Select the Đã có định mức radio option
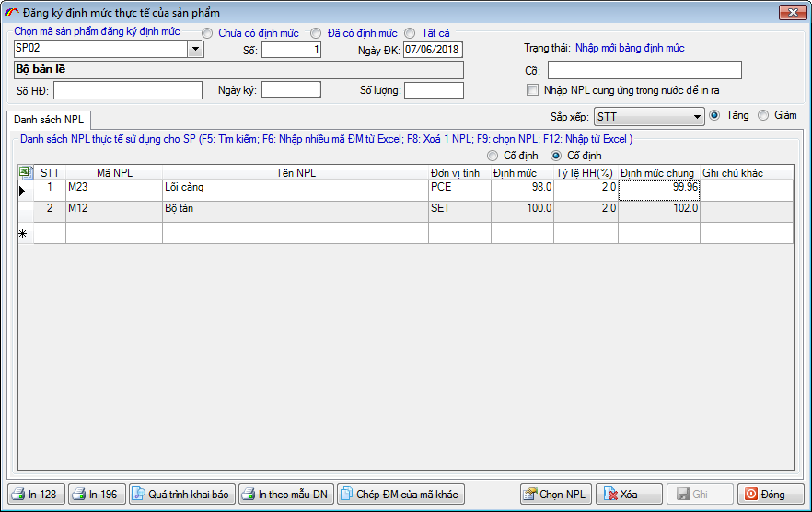Image resolution: width=812 pixels, height=512 pixels. 317,33
